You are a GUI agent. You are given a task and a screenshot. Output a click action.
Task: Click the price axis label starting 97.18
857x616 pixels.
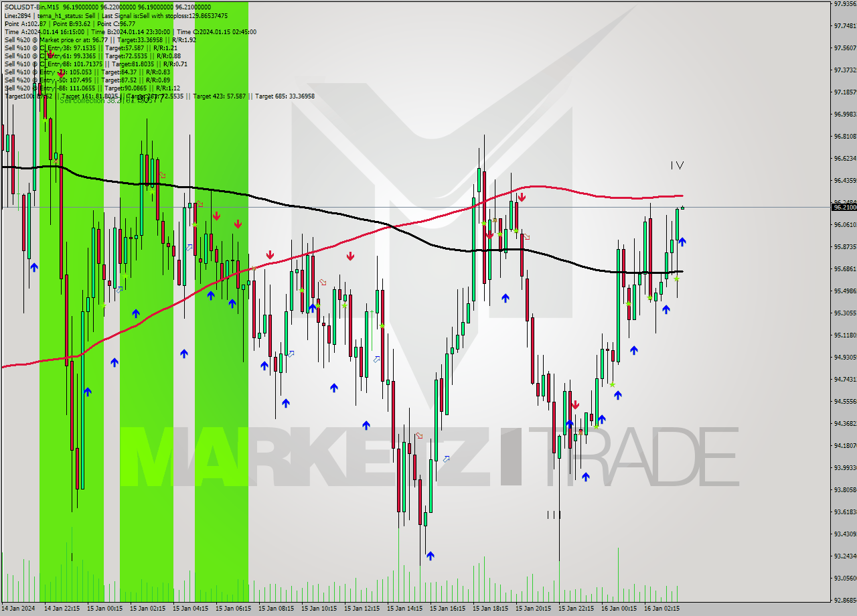(844, 92)
